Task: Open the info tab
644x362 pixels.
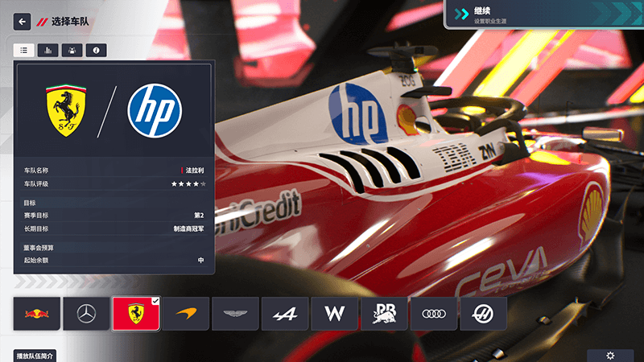Action: click(96, 50)
